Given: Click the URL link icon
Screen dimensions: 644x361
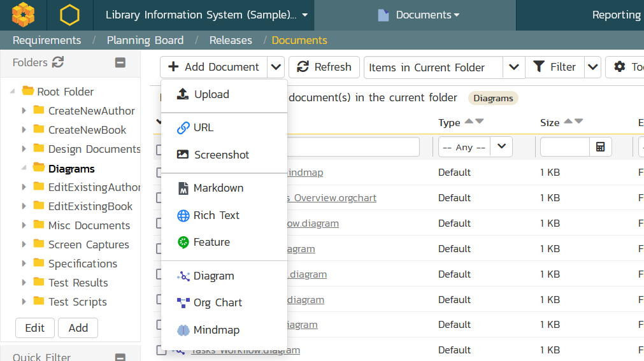Looking at the screenshot, I should point(183,128).
